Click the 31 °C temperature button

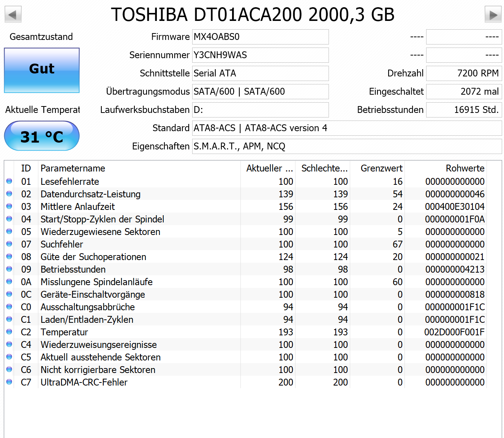point(42,136)
